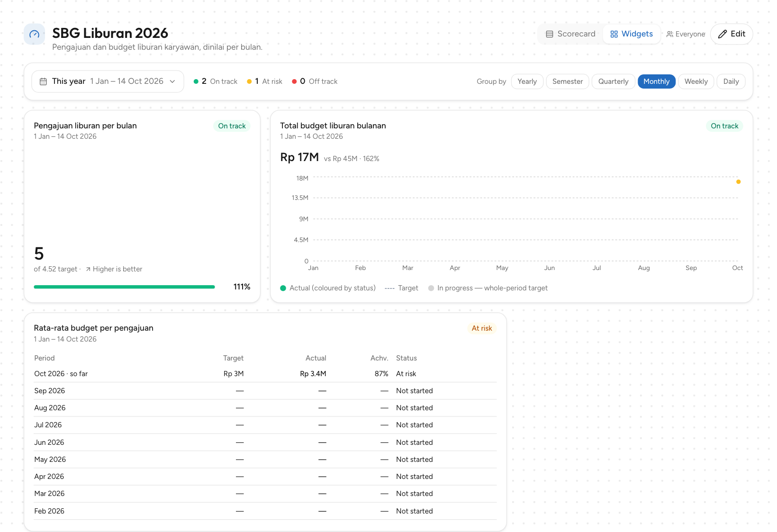The image size is (777, 532).
Task: Switch grouping to Daily
Action: click(731, 81)
